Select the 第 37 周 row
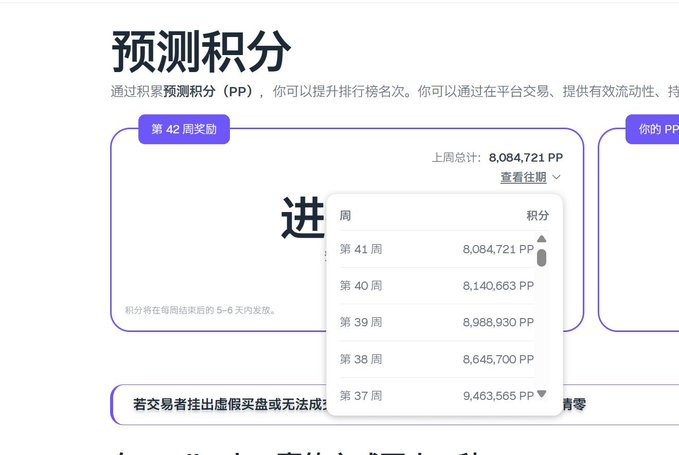 [x=436, y=396]
